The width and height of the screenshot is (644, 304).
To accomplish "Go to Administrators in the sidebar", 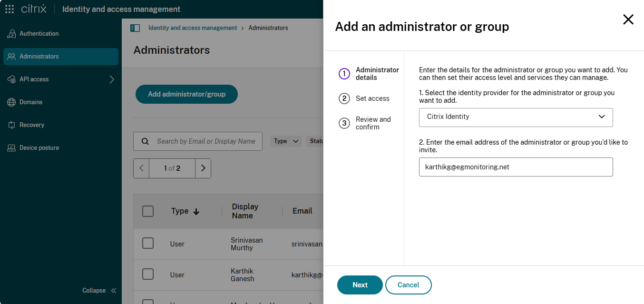I will point(39,57).
